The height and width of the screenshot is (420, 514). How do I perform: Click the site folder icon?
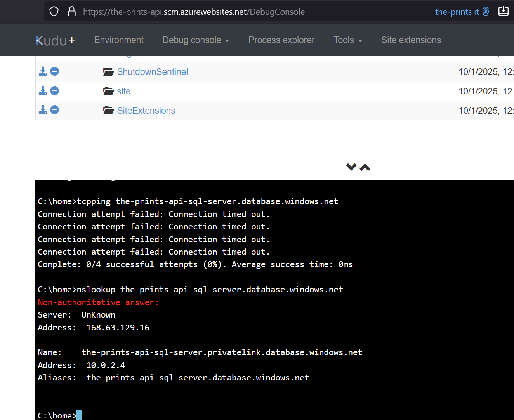pos(108,91)
